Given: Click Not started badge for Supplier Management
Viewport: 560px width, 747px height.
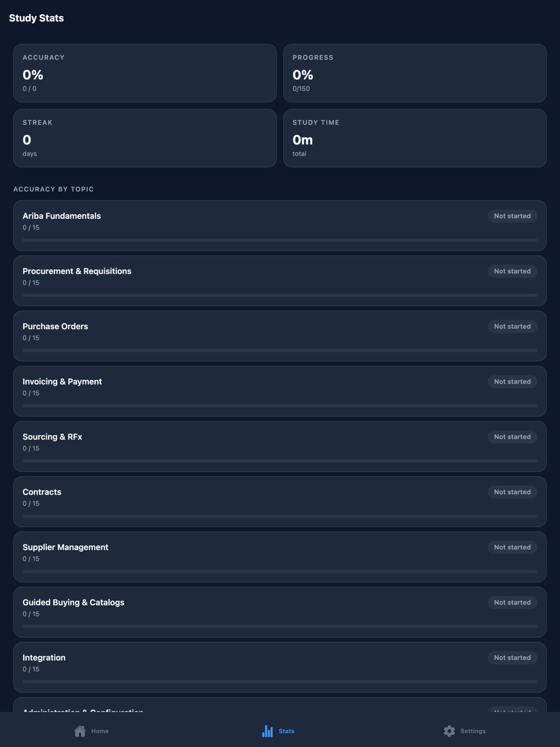Looking at the screenshot, I should [x=513, y=547].
